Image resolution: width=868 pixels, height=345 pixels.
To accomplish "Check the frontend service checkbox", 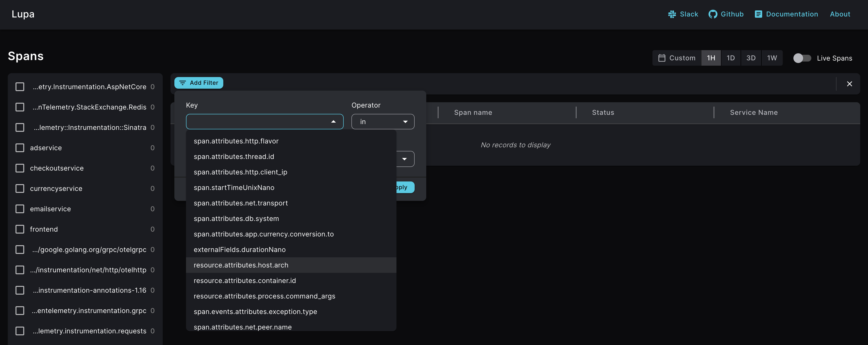I will coord(20,229).
